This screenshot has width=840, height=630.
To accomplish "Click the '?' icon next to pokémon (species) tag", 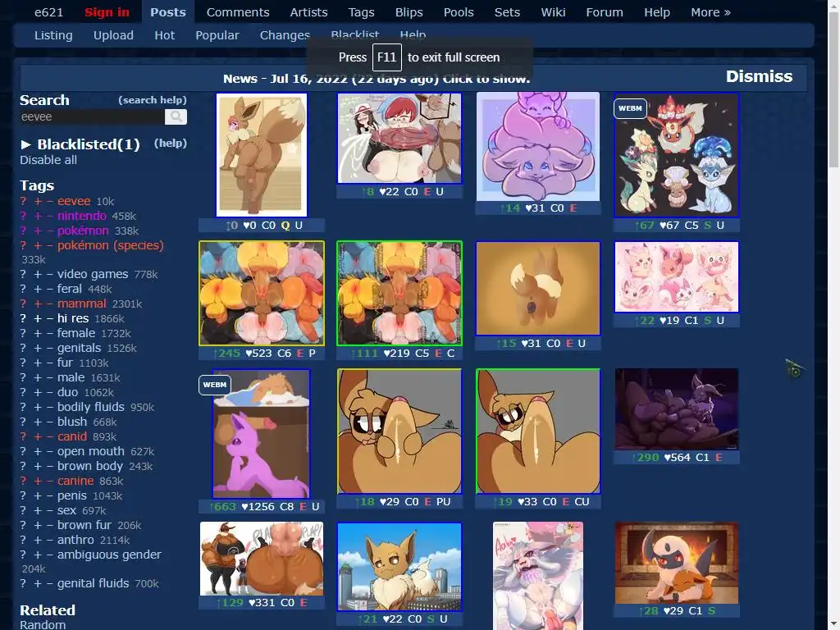I will tap(23, 245).
